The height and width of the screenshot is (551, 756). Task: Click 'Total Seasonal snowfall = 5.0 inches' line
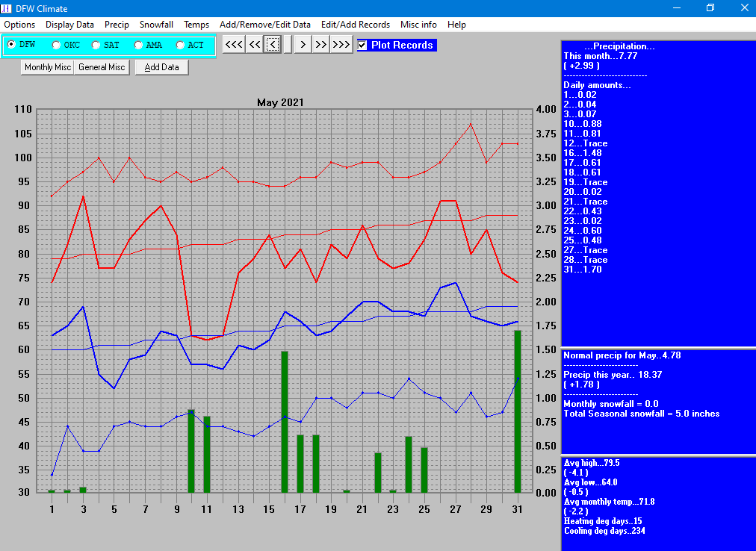point(641,414)
